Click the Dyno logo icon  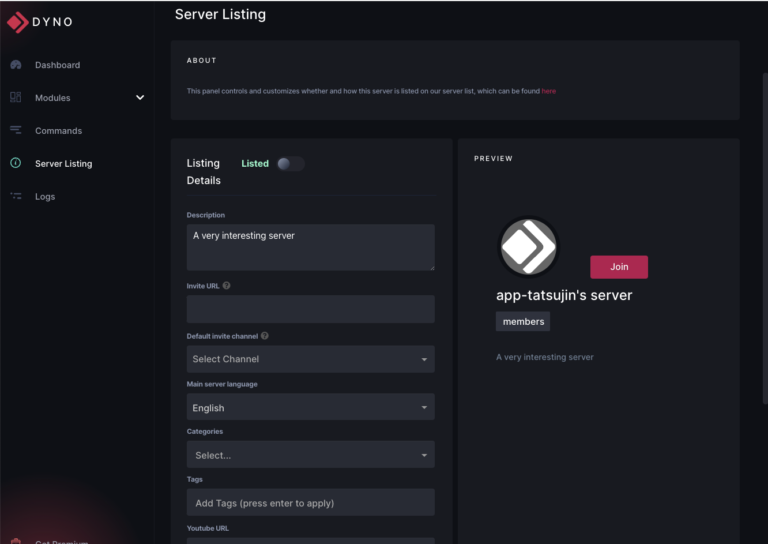tap(18, 21)
